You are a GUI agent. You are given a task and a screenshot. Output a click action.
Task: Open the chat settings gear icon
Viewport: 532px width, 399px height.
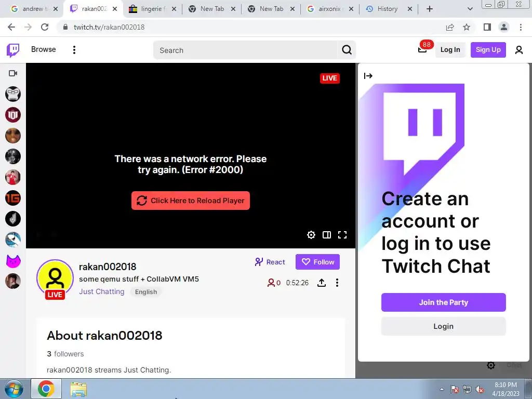[490, 365]
